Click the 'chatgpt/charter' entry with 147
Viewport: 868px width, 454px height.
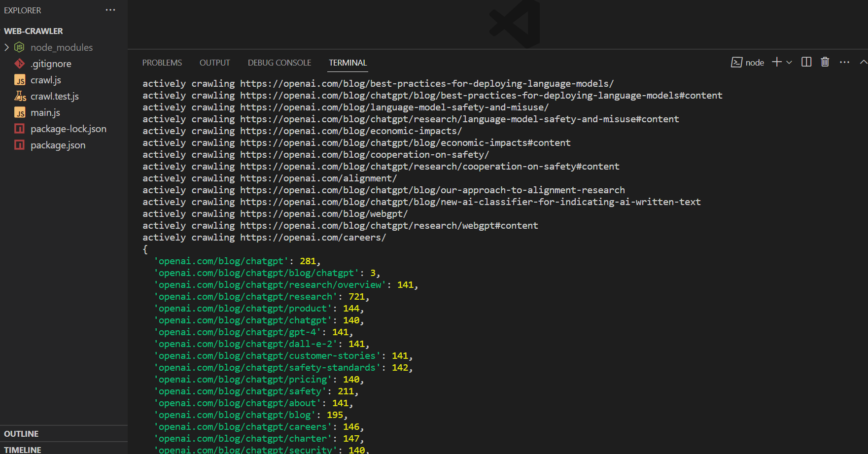[x=259, y=439]
